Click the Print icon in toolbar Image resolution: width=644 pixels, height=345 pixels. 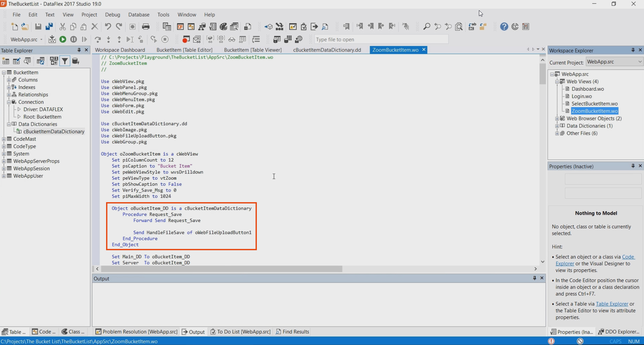point(146,27)
